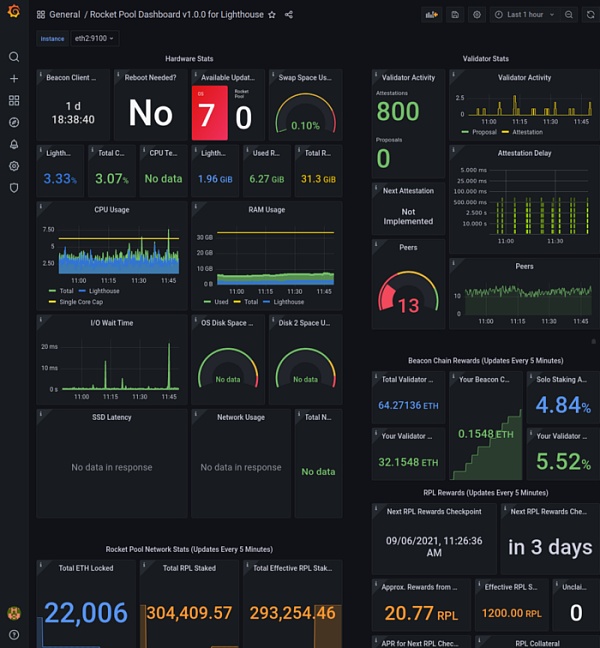Toggle Attestation series in Validator Activity legend
The width and height of the screenshot is (600, 648).
[526, 131]
